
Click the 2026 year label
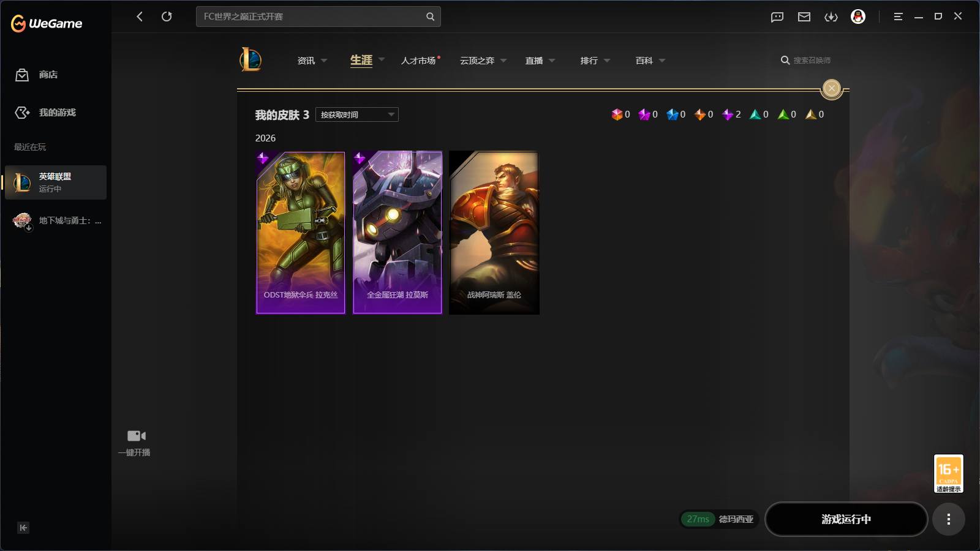coord(265,138)
